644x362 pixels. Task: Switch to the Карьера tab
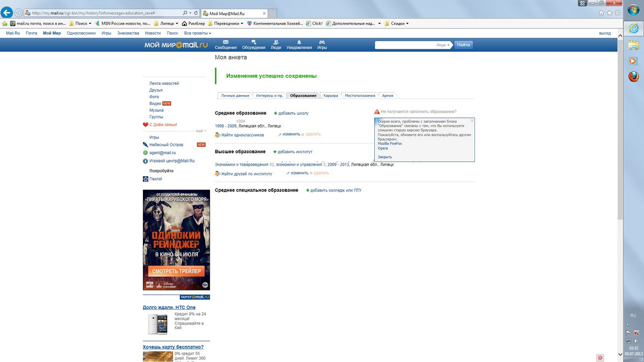point(330,96)
